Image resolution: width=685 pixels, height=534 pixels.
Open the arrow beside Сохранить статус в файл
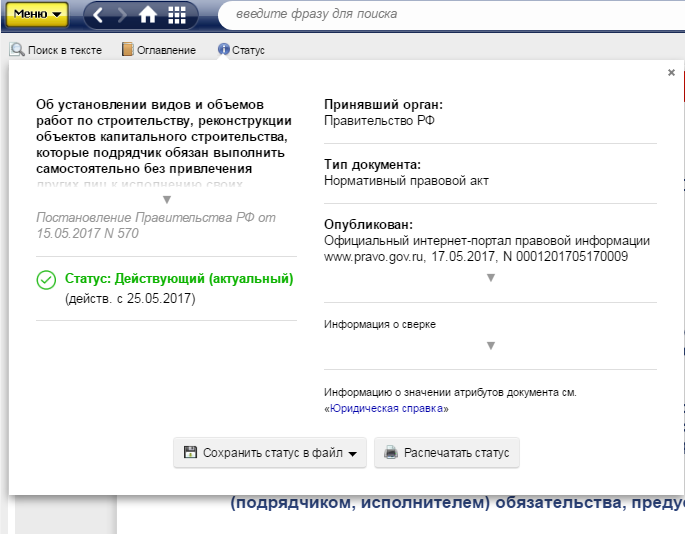[353, 454]
